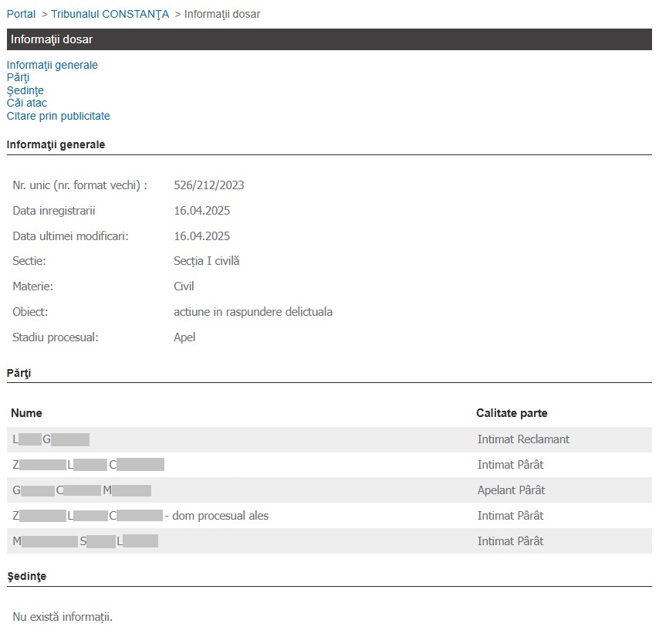The height and width of the screenshot is (644, 659).
Task: Click the dark Informaţii dosar header bar
Action: pyautogui.click(x=329, y=39)
